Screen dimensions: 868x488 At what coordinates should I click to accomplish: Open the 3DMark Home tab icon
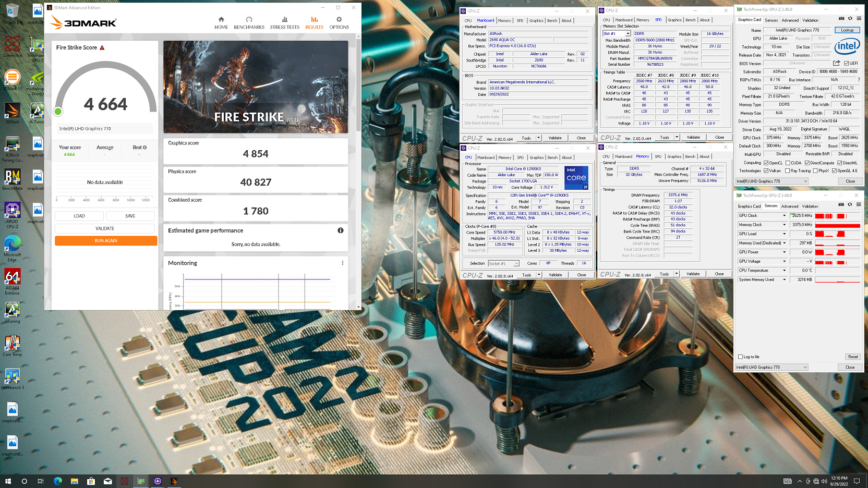coord(221,19)
